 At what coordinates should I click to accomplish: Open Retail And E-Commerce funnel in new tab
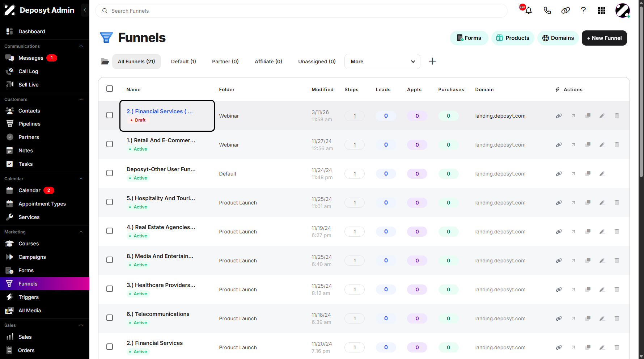pos(573,145)
